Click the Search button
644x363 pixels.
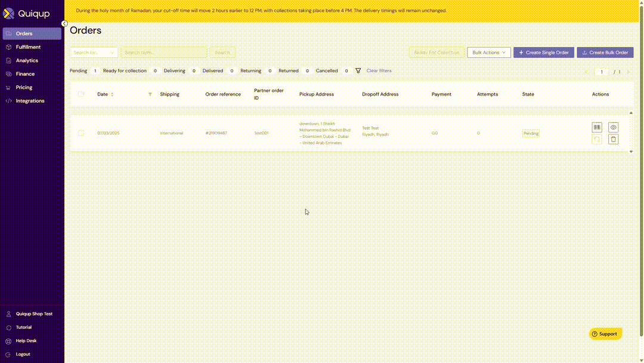[x=222, y=53]
